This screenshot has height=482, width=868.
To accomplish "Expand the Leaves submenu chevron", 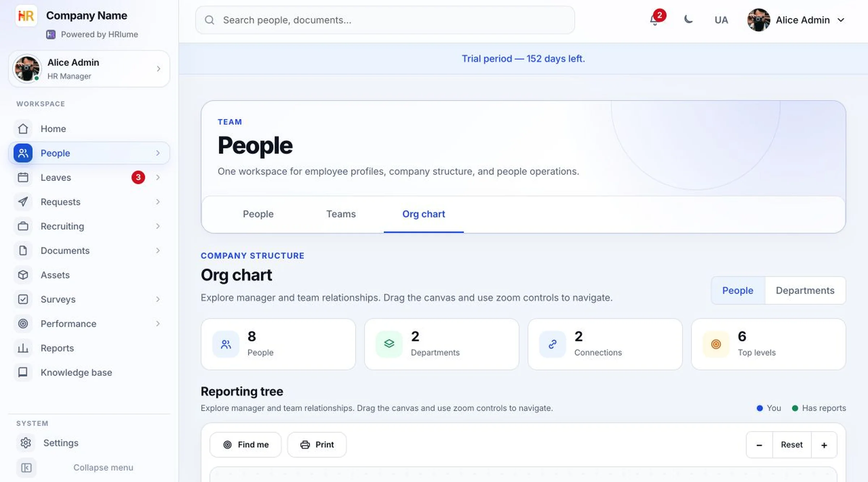I will click(158, 177).
